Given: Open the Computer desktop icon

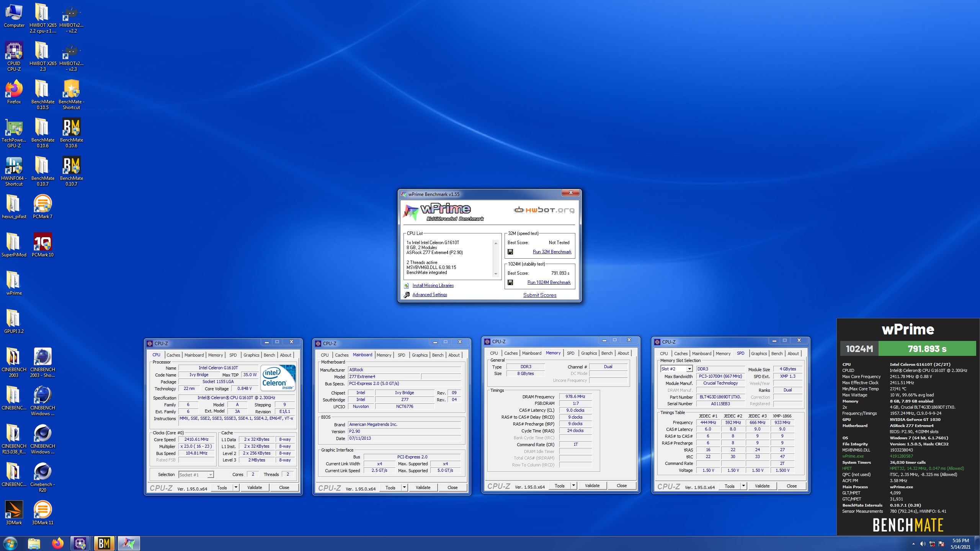Looking at the screenshot, I should click(x=14, y=16).
